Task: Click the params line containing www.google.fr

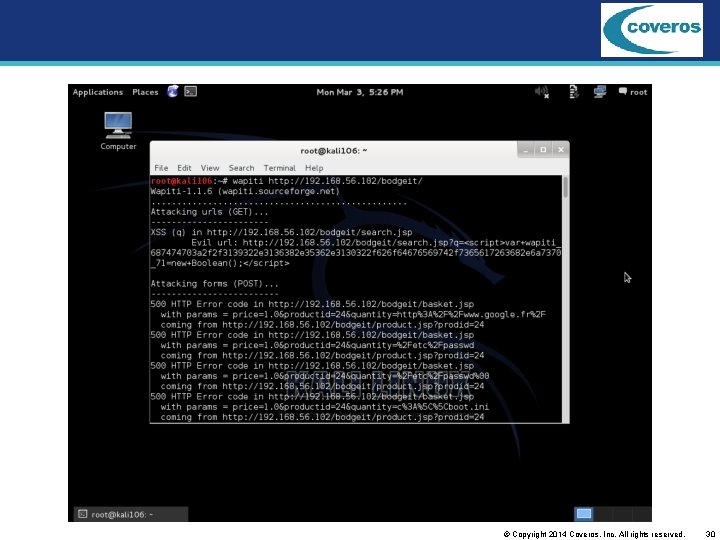Action: click(x=353, y=315)
